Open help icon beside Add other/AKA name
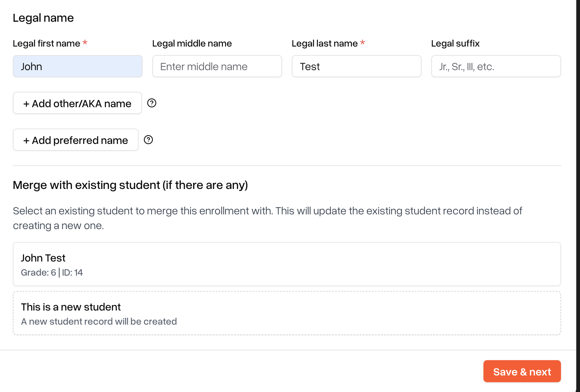The image size is (580, 392). click(x=152, y=103)
